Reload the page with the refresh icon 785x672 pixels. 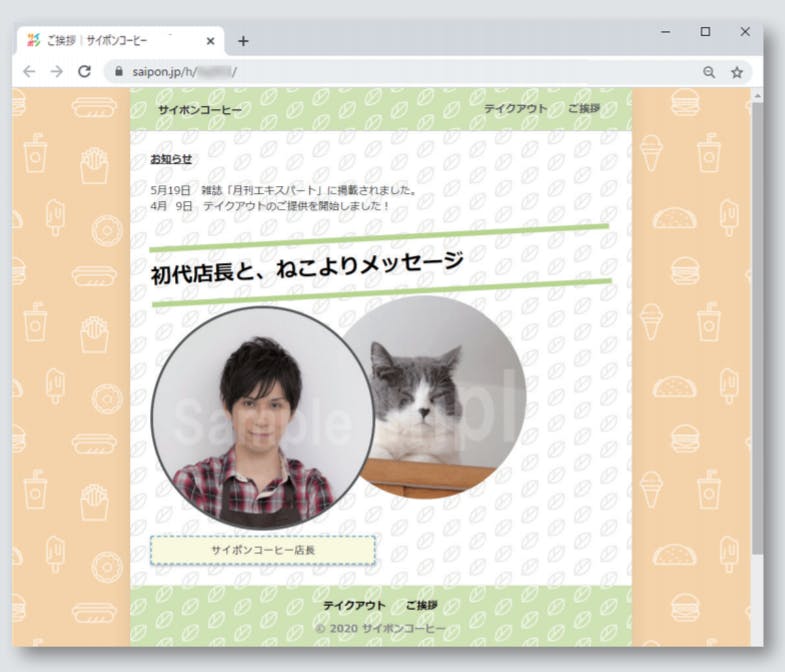pyautogui.click(x=84, y=71)
